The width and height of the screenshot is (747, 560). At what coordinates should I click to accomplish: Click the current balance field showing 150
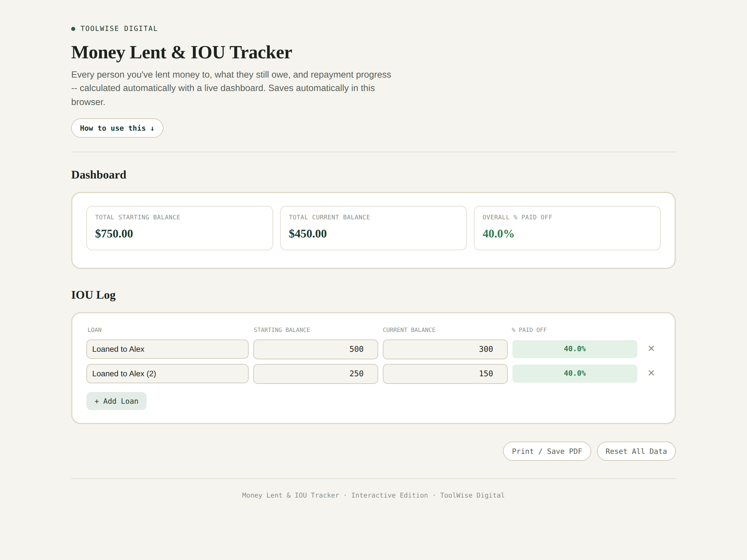445,374
